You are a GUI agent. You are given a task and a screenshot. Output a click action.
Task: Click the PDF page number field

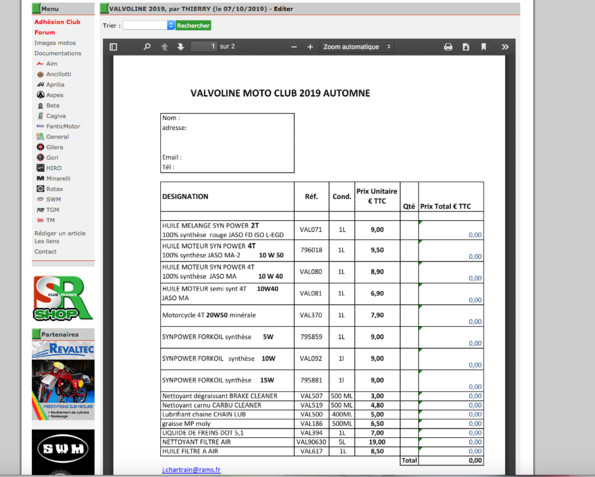[204, 46]
